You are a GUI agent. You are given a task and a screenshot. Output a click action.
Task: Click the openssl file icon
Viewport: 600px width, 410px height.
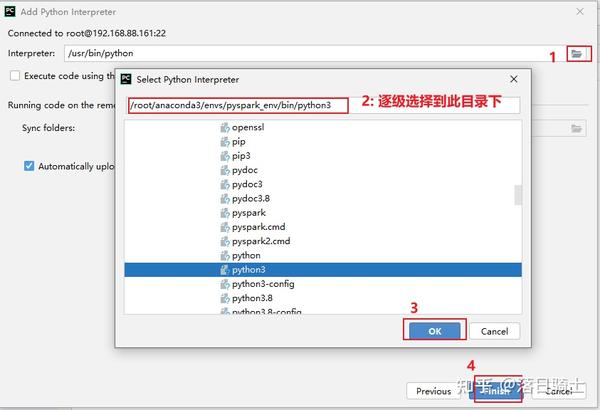(x=225, y=127)
